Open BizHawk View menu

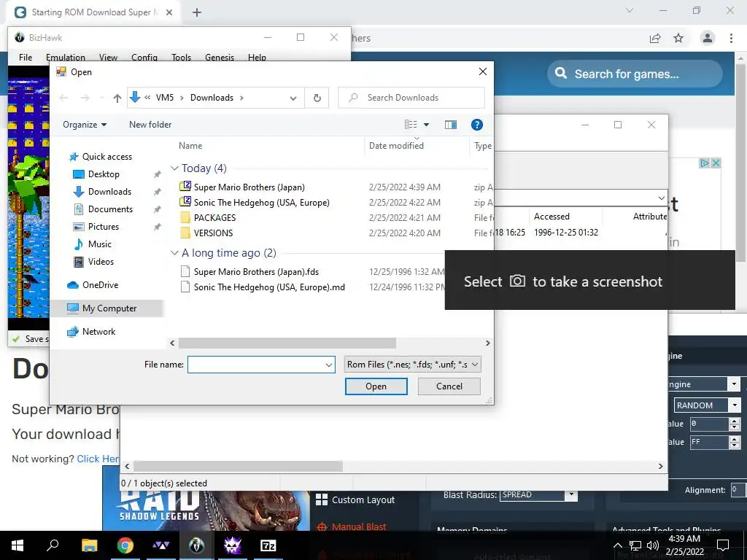(x=108, y=57)
